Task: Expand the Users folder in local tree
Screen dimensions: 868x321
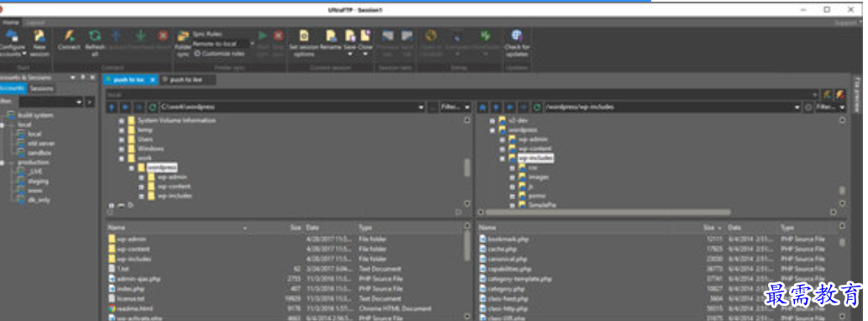Action: click(x=121, y=139)
